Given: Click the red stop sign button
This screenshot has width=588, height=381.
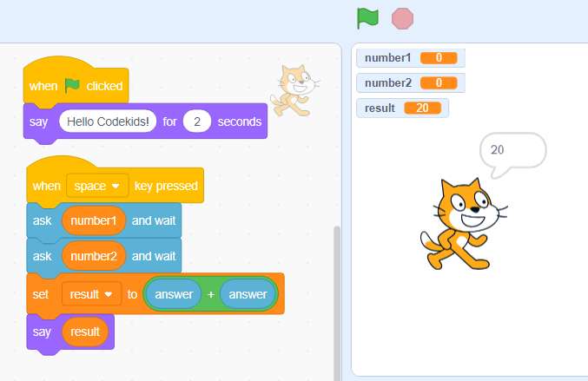Looking at the screenshot, I should point(402,19).
